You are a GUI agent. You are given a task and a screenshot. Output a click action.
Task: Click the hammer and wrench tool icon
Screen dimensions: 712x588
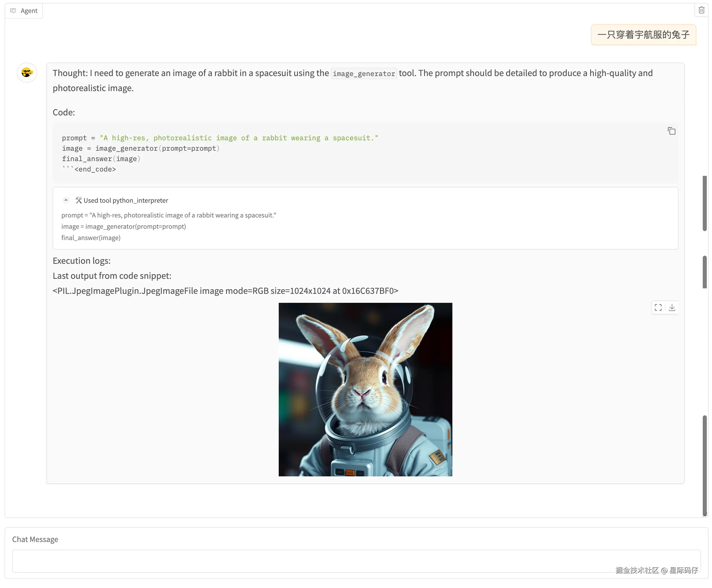point(79,200)
